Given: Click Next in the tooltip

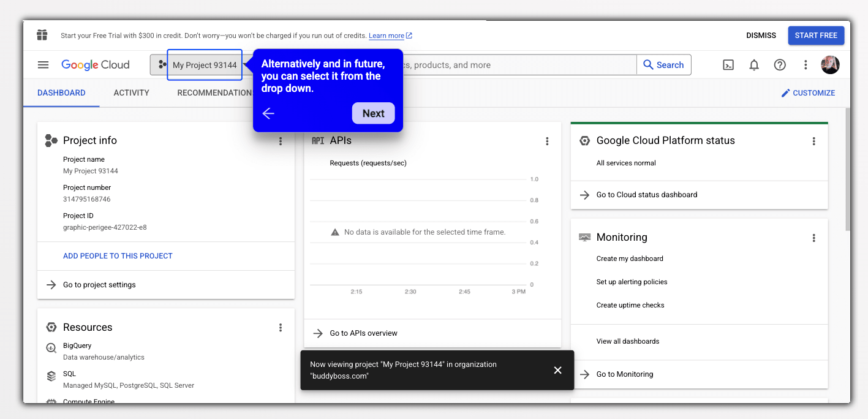Looking at the screenshot, I should (373, 113).
